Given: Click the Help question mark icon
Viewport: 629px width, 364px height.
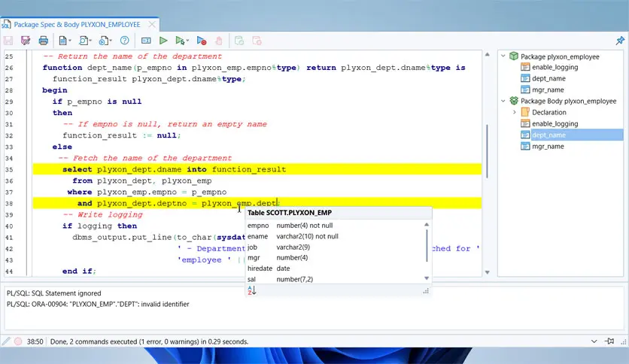Looking at the screenshot, I should [x=125, y=41].
